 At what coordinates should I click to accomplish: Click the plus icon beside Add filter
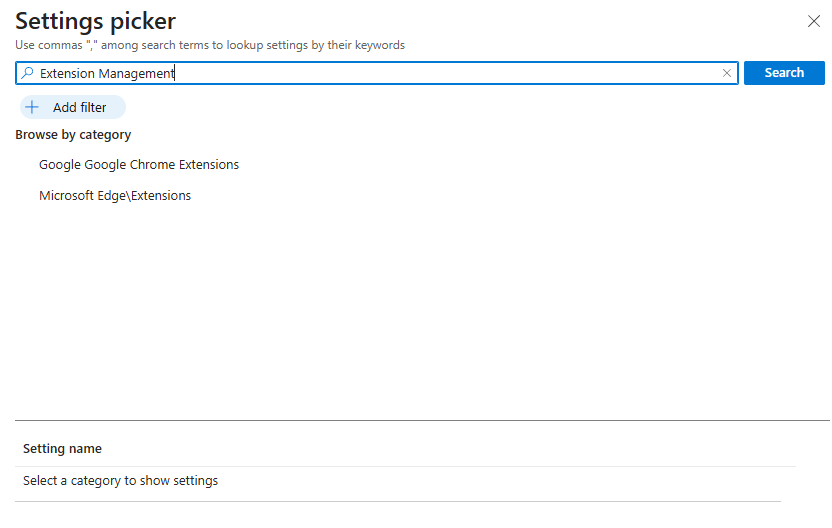(x=32, y=107)
